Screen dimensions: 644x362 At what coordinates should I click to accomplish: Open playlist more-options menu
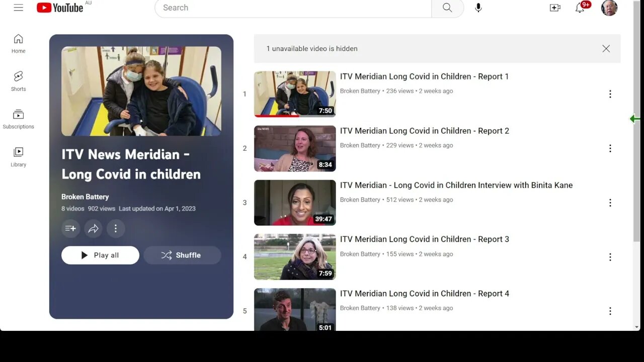pos(116,228)
